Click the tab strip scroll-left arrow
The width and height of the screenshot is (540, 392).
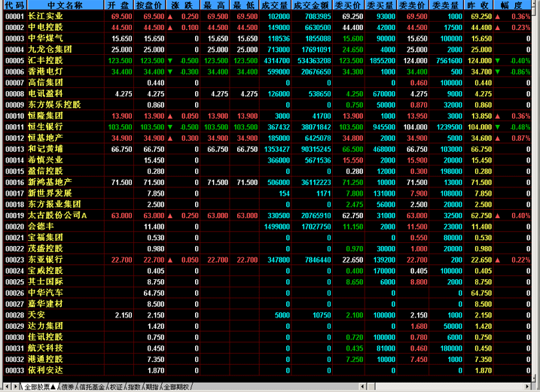pyautogui.click(x=7, y=387)
